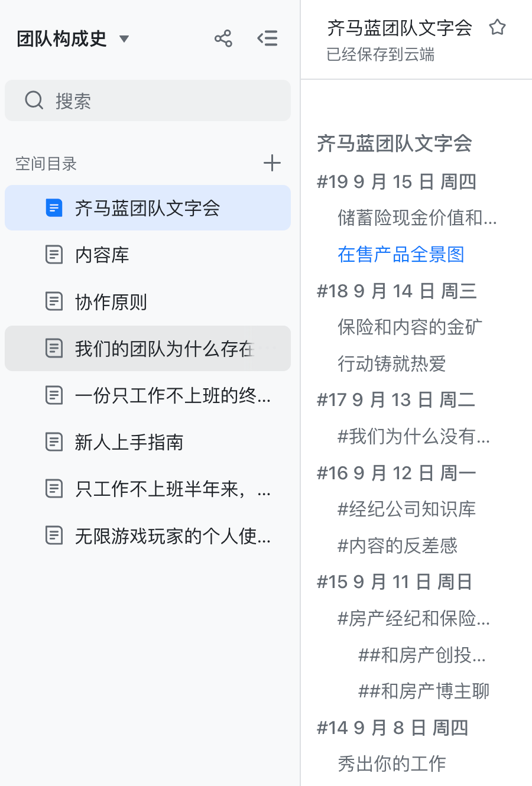Jump to 在售产品全景图 outline heading
The width and height of the screenshot is (532, 786).
[x=401, y=254]
